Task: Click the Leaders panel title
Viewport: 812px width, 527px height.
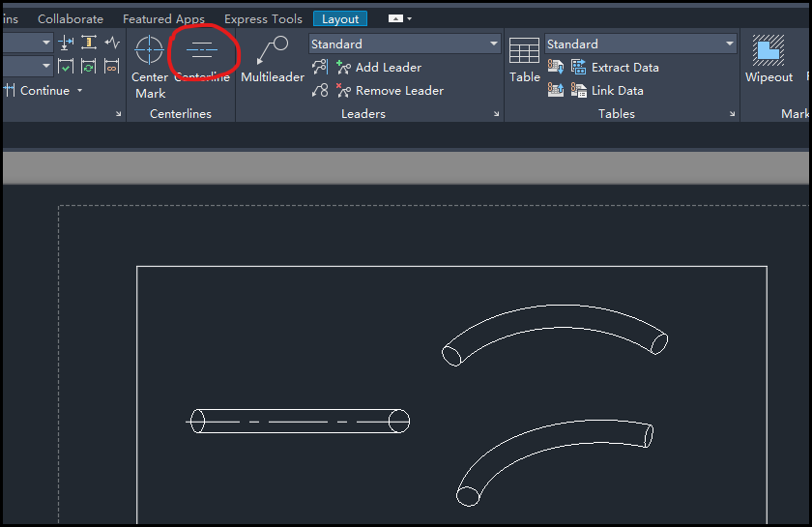Action: (363, 114)
